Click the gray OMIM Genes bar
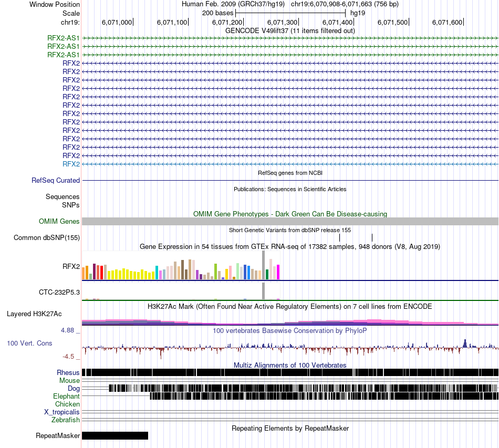 point(290,222)
